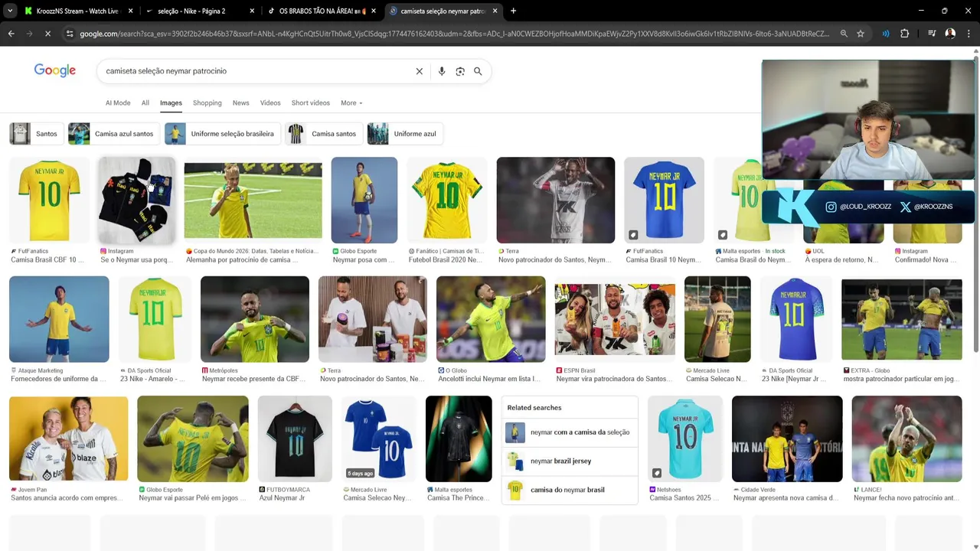The height and width of the screenshot is (551, 980).
Task: Close the OS BRABOS TÃO NA ÁREA tab
Action: pos(374,11)
